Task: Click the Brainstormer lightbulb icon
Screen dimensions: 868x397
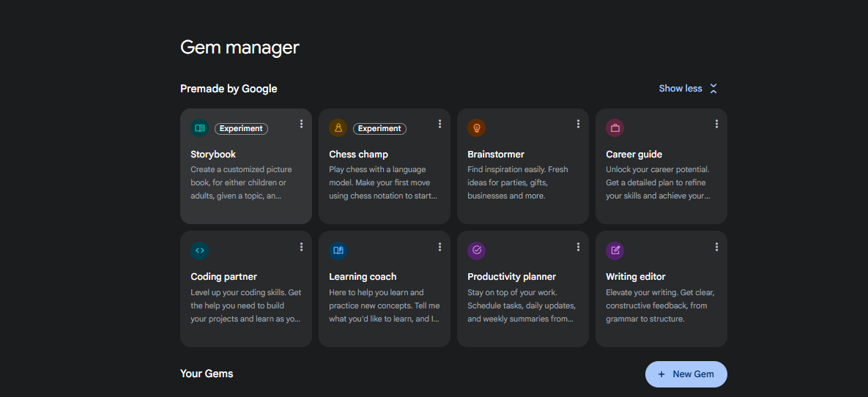Action: point(477,128)
